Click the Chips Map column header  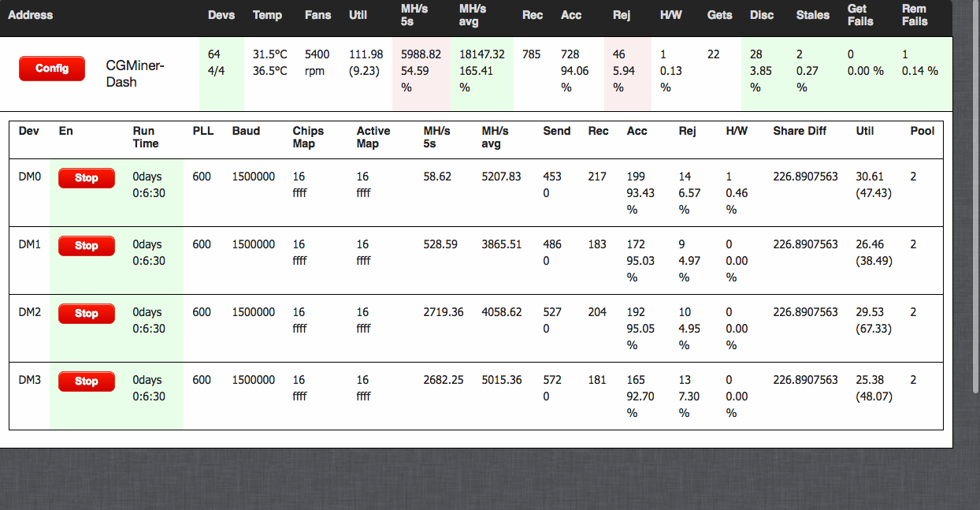coord(308,137)
